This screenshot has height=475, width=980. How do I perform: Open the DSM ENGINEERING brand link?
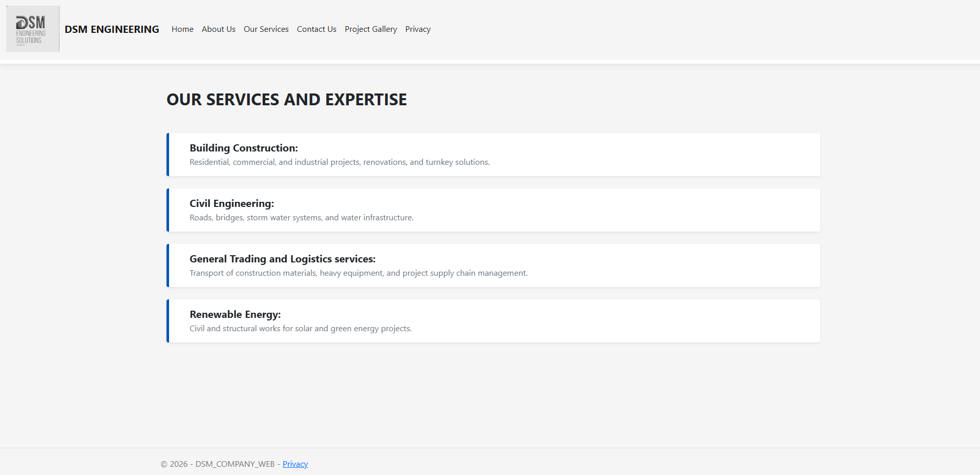112,29
